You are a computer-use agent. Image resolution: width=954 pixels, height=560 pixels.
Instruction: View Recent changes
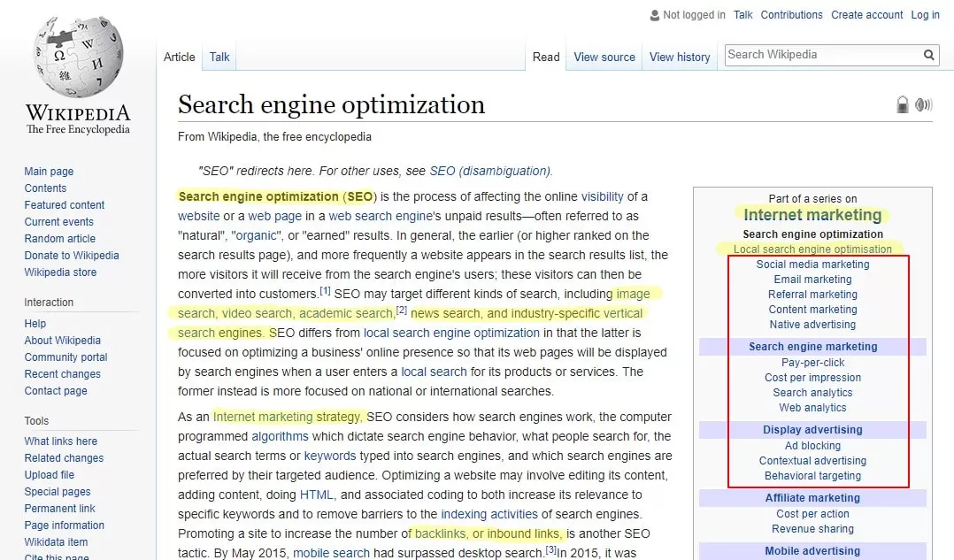pos(63,374)
